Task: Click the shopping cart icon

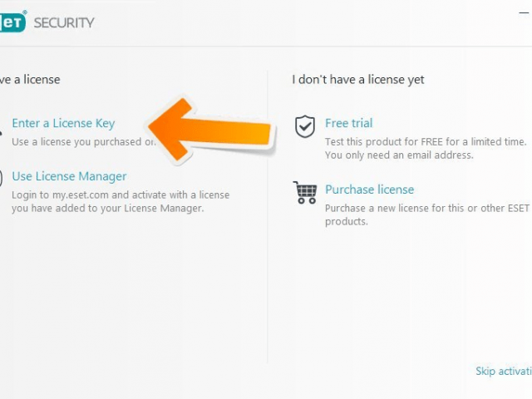Action: [305, 192]
